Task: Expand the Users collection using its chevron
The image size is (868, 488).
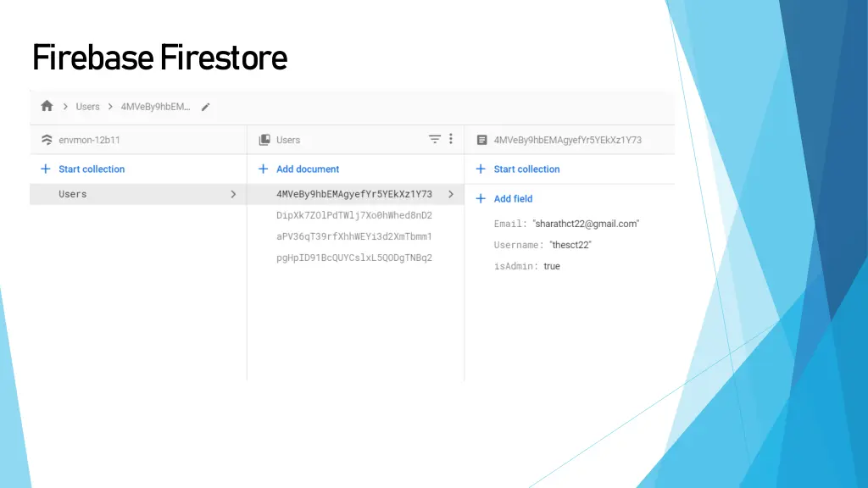Action: 233,194
